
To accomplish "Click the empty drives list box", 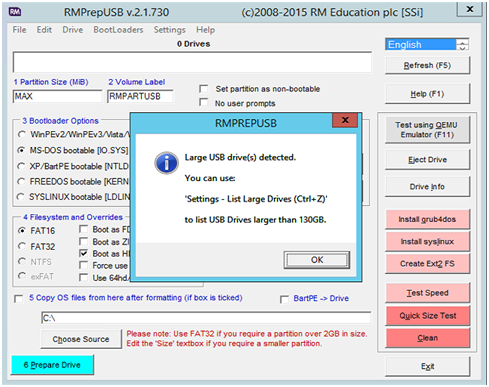I will pyautogui.click(x=192, y=62).
